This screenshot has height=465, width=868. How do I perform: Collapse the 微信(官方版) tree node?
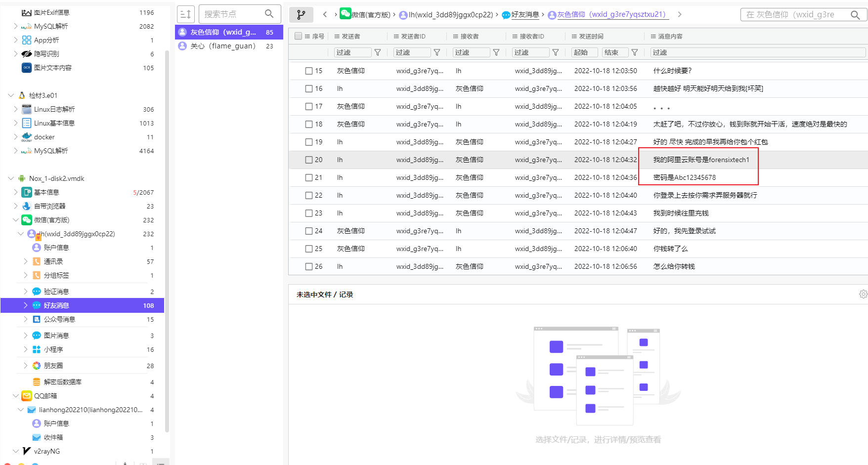click(x=16, y=220)
